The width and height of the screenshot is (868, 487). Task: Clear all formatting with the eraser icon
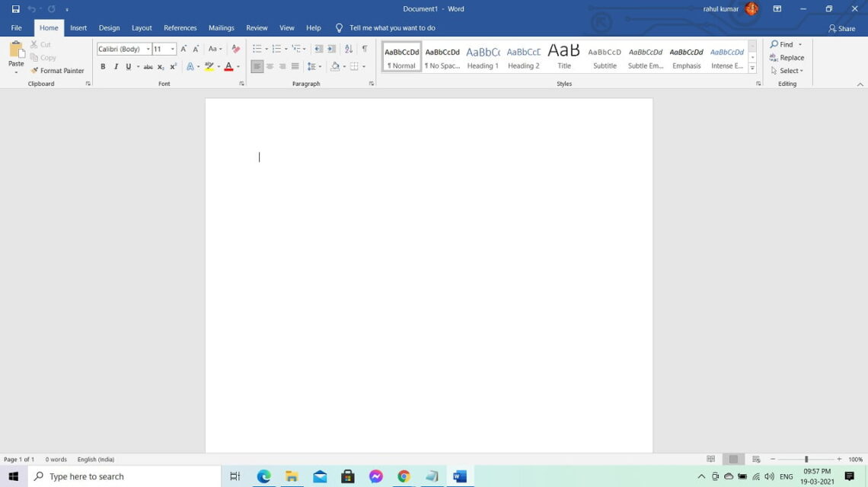pos(235,49)
